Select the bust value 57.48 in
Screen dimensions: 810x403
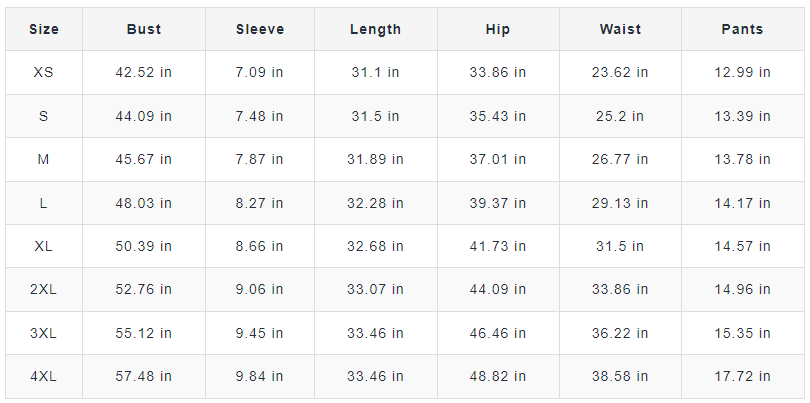[145, 376]
